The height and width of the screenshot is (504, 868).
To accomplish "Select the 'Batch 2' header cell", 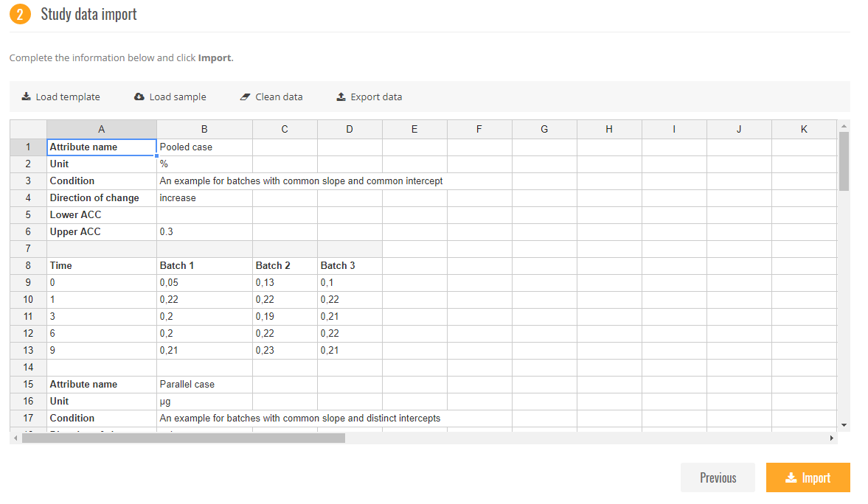I will tap(285, 265).
